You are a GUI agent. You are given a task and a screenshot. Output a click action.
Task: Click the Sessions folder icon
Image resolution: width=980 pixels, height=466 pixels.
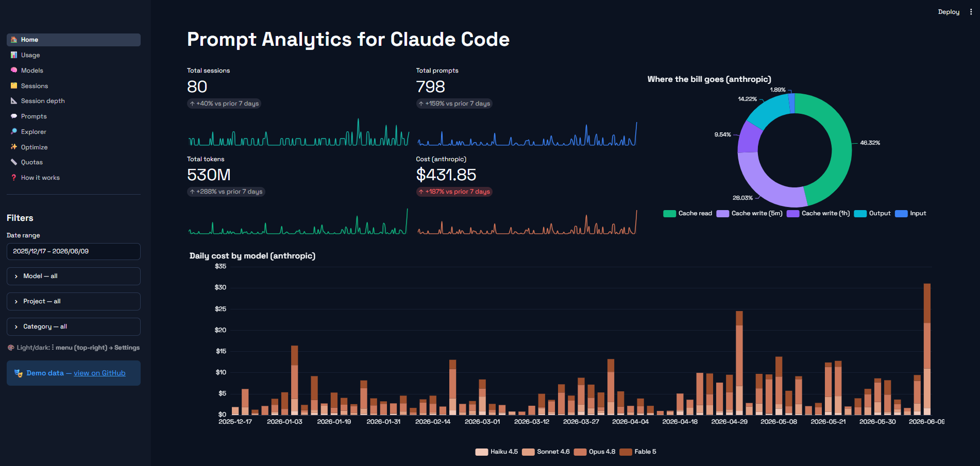coord(14,86)
